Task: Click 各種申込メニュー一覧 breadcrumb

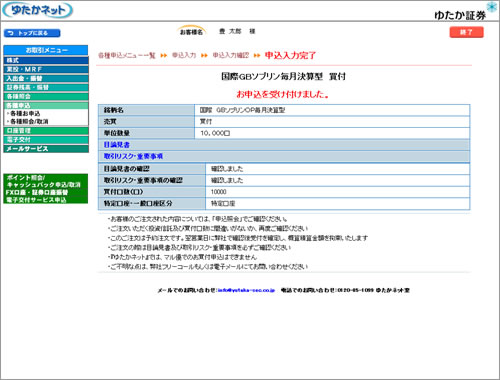Action: tap(127, 55)
